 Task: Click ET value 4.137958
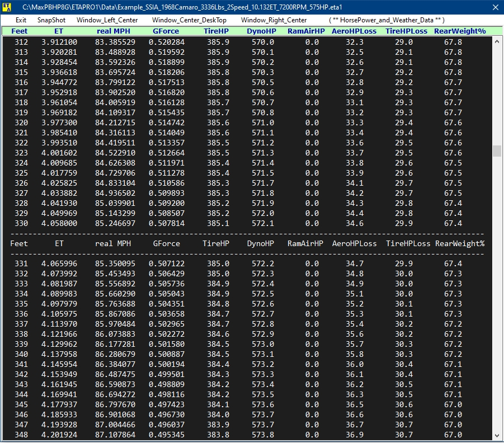(59, 354)
